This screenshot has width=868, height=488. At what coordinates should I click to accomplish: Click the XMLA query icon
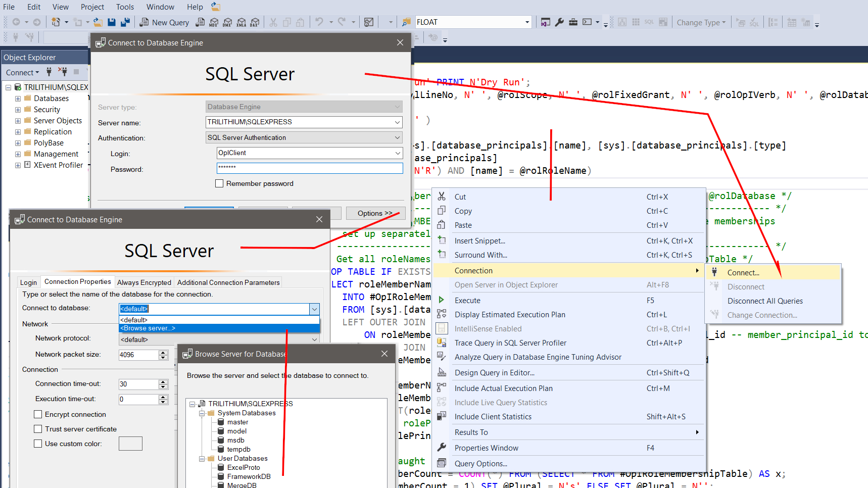click(x=241, y=22)
